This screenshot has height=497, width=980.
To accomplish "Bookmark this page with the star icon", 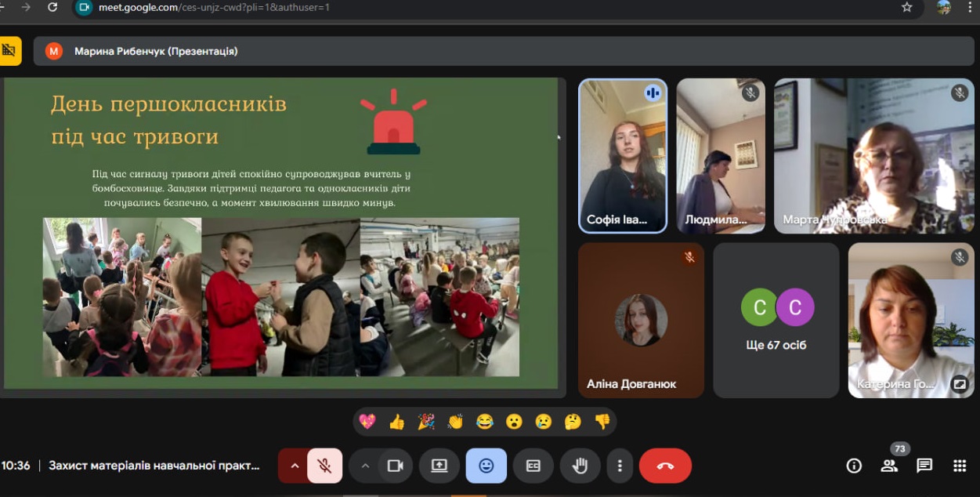I will 907,7.
